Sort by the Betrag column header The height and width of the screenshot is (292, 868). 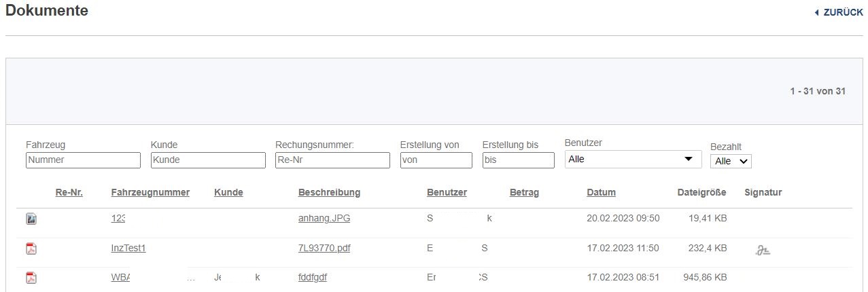(x=524, y=192)
